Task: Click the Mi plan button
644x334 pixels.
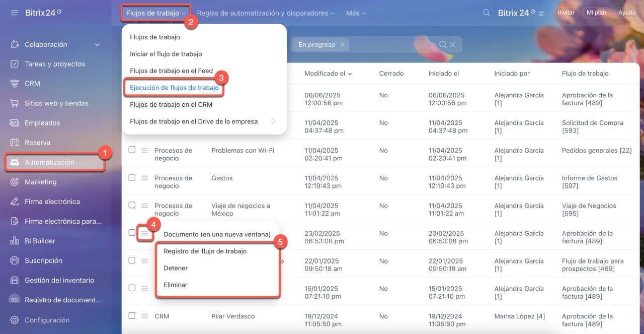Action: [596, 13]
